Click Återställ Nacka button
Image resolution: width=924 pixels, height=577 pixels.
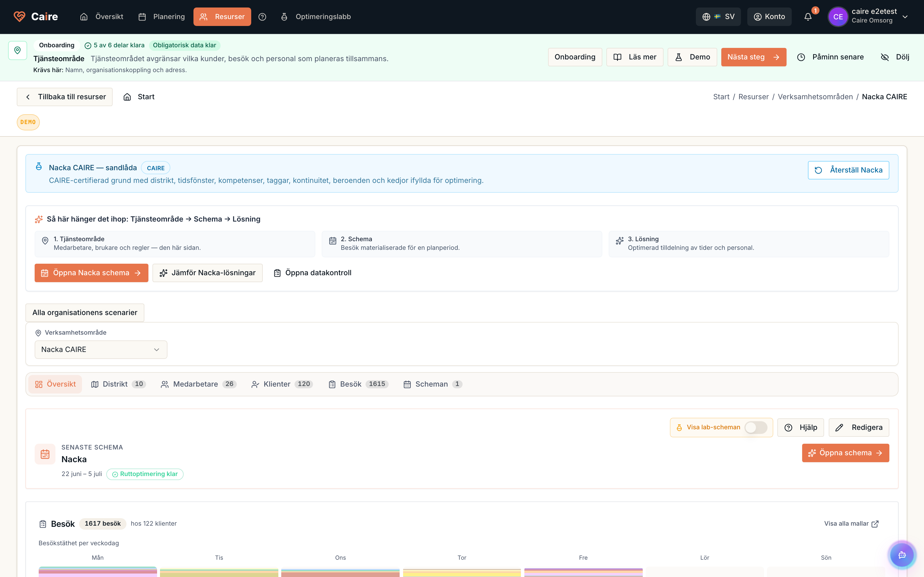click(x=848, y=170)
